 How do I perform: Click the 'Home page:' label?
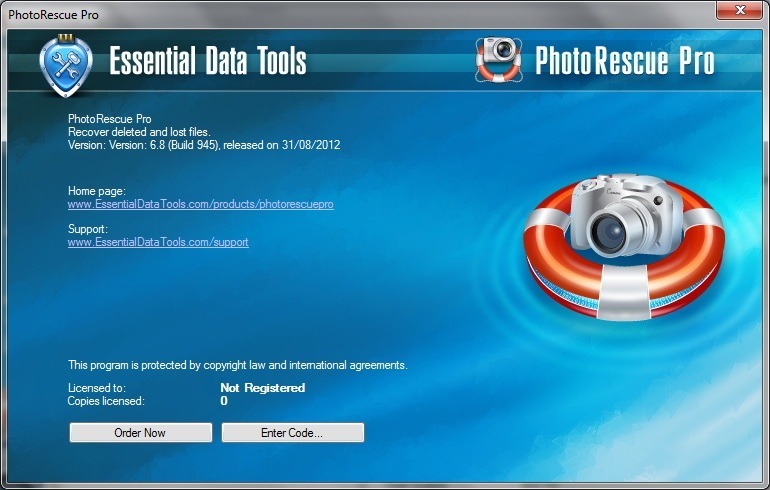pos(97,191)
